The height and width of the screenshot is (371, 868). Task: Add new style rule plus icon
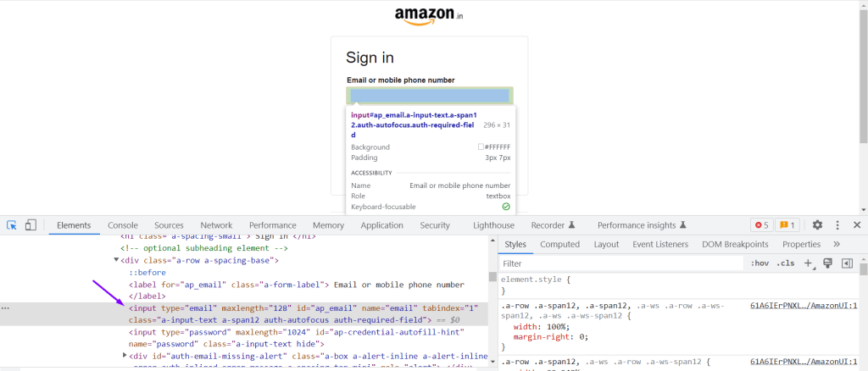pyautogui.click(x=808, y=263)
